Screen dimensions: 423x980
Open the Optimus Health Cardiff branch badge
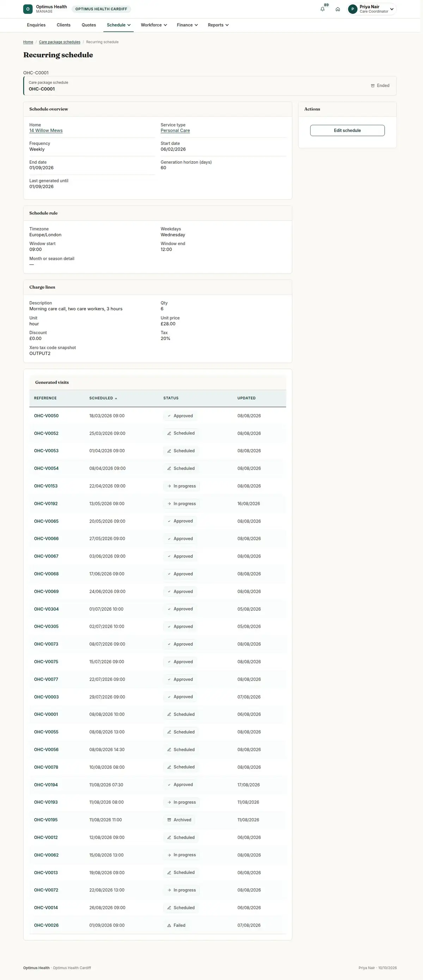click(101, 9)
